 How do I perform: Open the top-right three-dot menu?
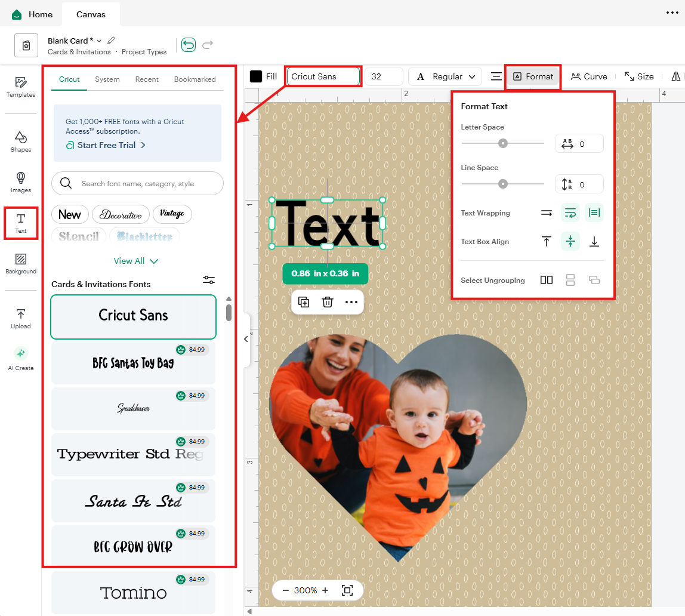coord(672,13)
